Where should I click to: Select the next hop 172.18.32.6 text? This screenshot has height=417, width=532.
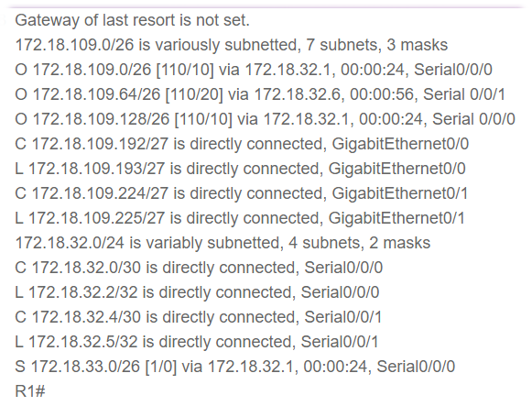298,94
